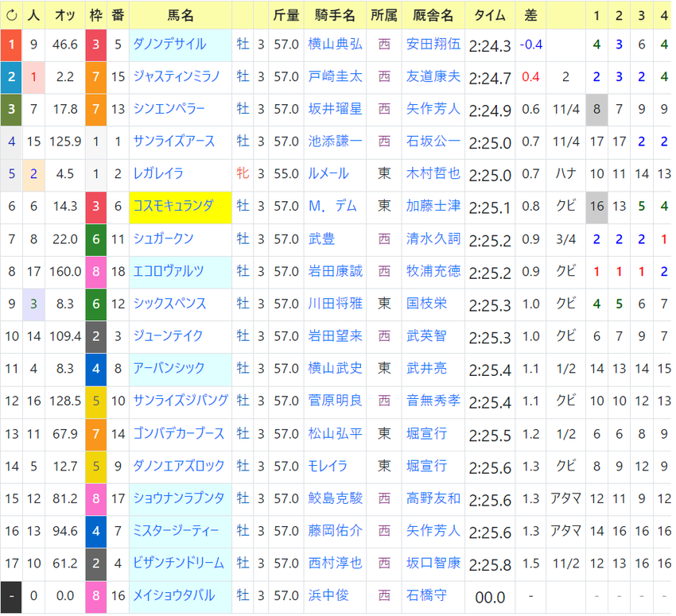The height and width of the screenshot is (616, 676).
Task: Select margin value -0.4
Action: click(x=531, y=45)
